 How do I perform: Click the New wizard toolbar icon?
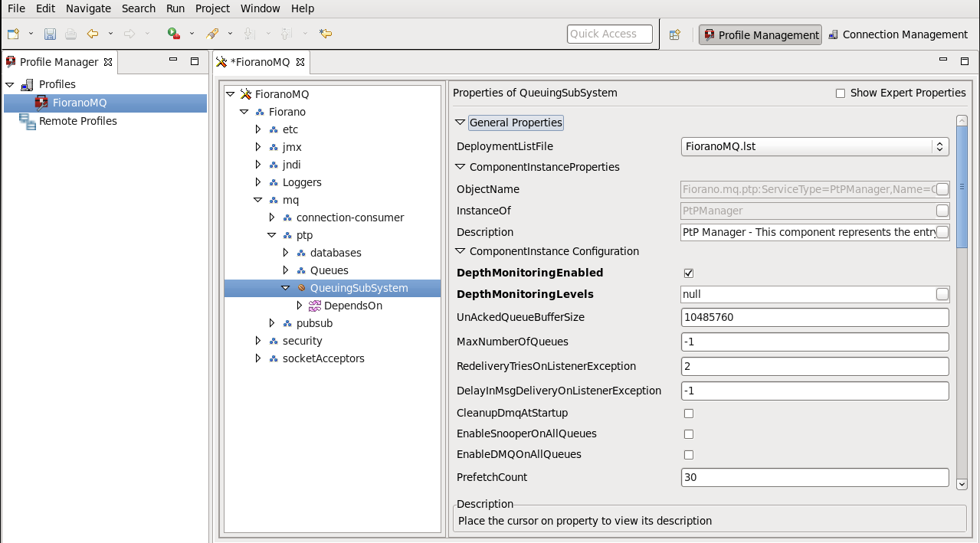point(13,34)
